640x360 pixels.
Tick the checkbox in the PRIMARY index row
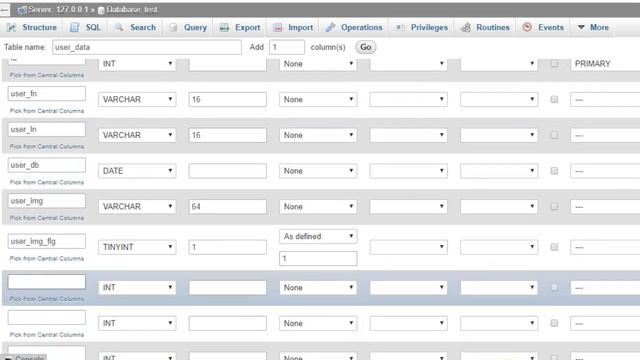tap(554, 64)
